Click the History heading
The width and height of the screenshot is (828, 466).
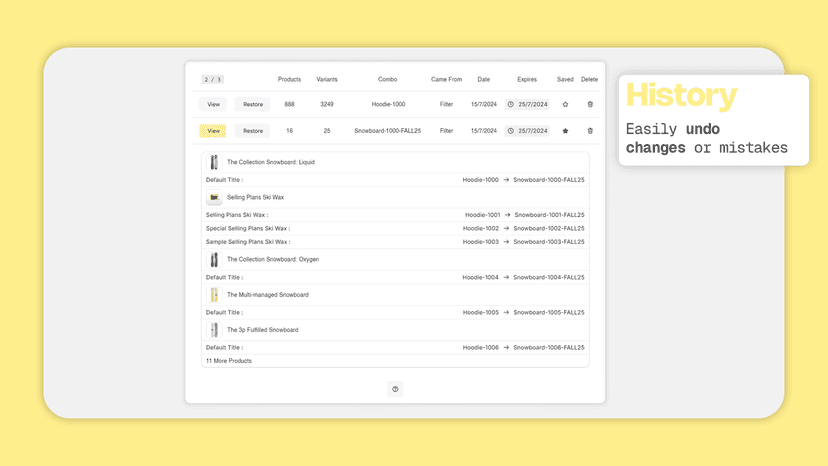(681, 96)
